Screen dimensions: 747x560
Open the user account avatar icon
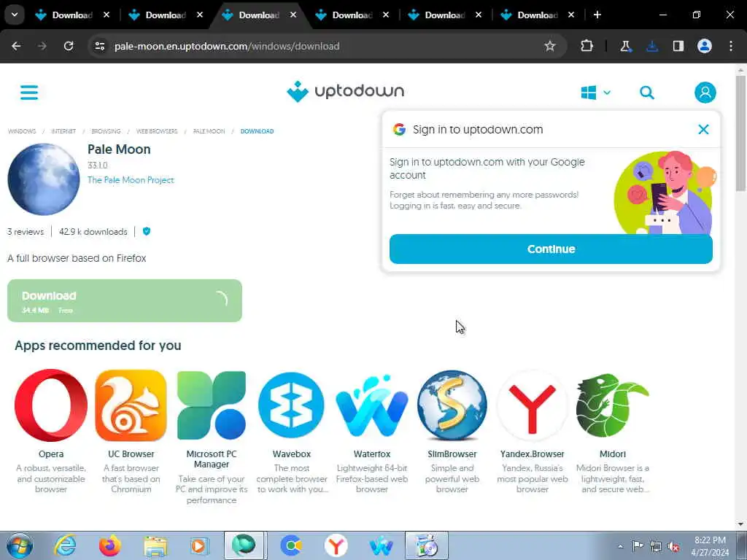705,93
